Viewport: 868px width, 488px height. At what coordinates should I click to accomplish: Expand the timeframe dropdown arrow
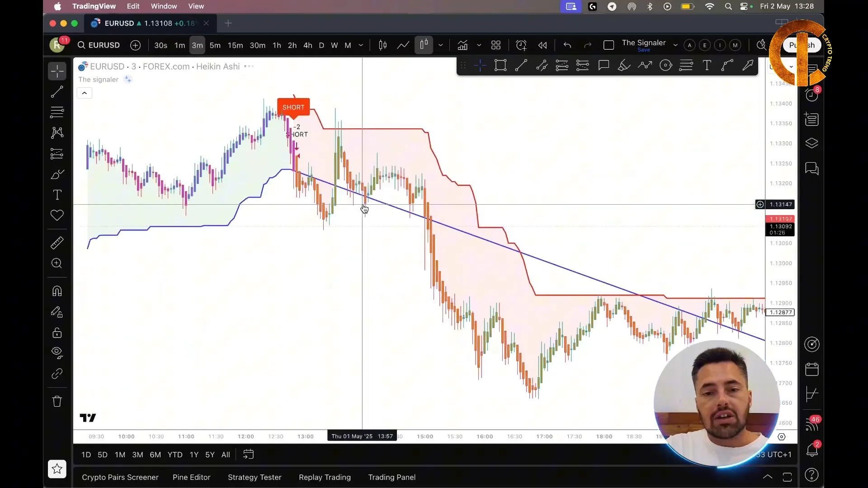[361, 45]
